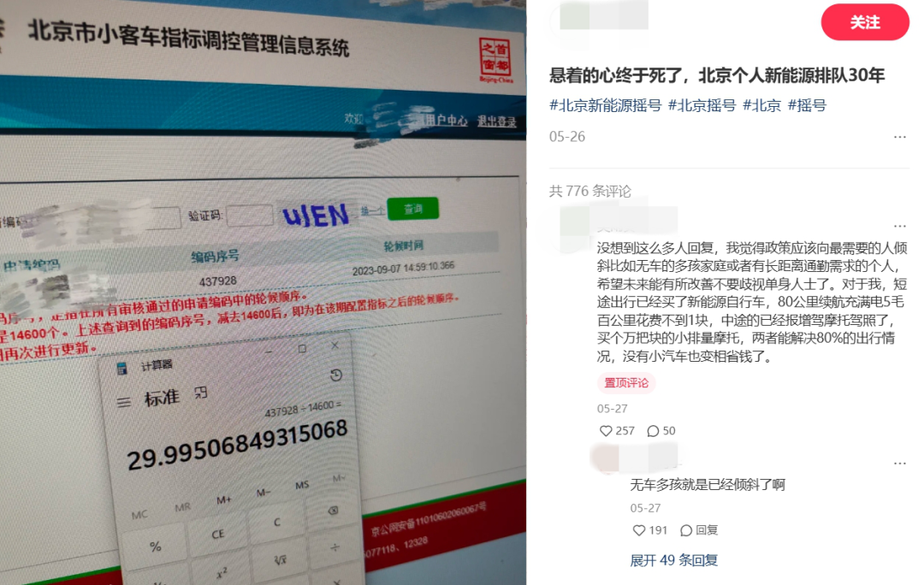Click the red 关注 follow button
This screenshot has height=585, width=924.
[x=864, y=22]
